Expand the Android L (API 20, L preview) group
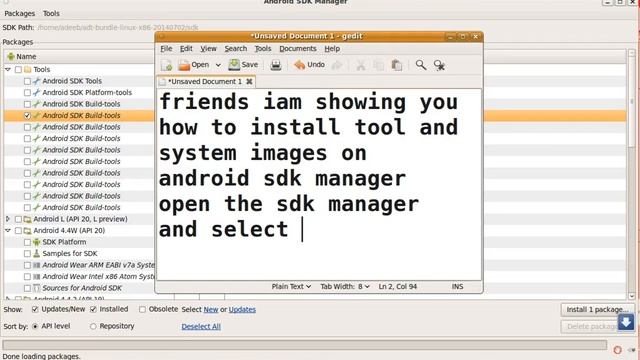This screenshot has height=360, width=640. tap(8, 219)
